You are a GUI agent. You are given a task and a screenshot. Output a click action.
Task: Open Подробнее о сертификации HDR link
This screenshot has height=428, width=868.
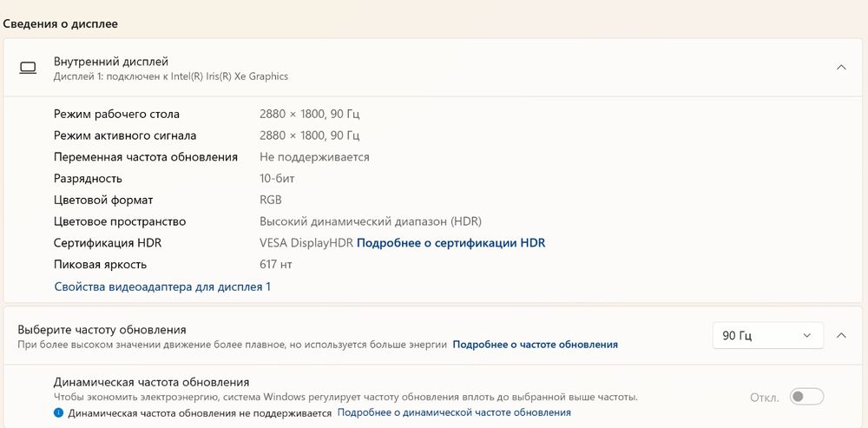(450, 243)
